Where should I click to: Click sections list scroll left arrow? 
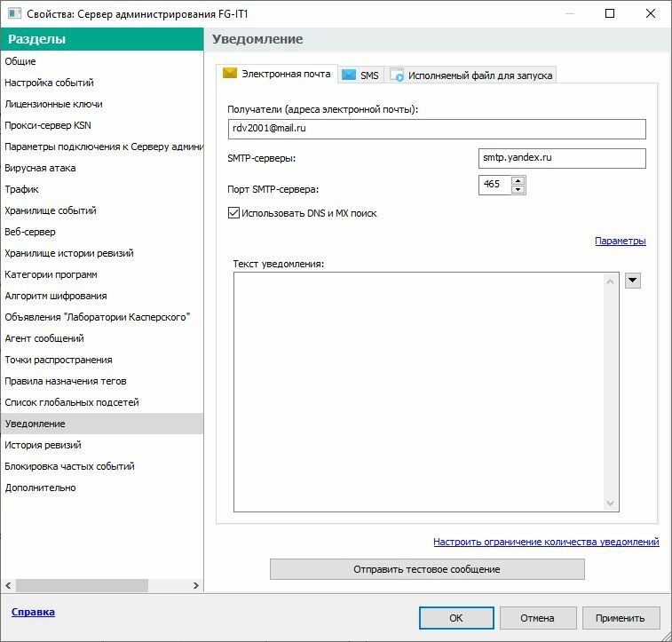8,585
